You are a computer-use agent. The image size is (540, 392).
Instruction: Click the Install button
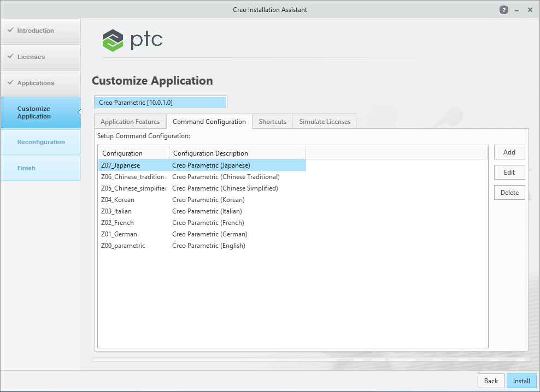[x=521, y=381]
